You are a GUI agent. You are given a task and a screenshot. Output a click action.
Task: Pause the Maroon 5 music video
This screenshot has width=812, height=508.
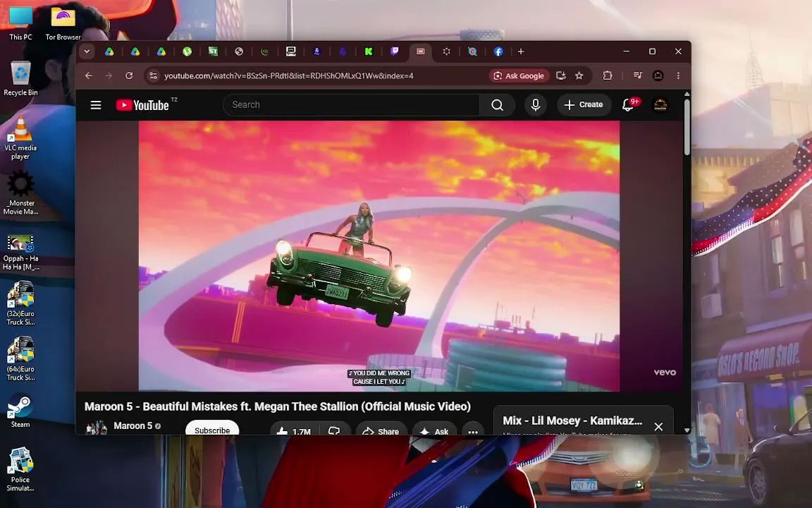pos(379,255)
